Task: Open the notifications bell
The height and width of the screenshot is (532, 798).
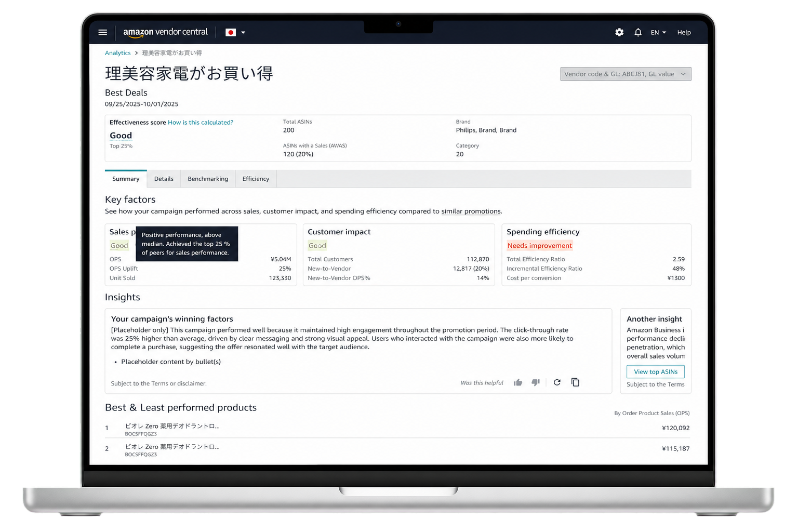Action: [638, 32]
